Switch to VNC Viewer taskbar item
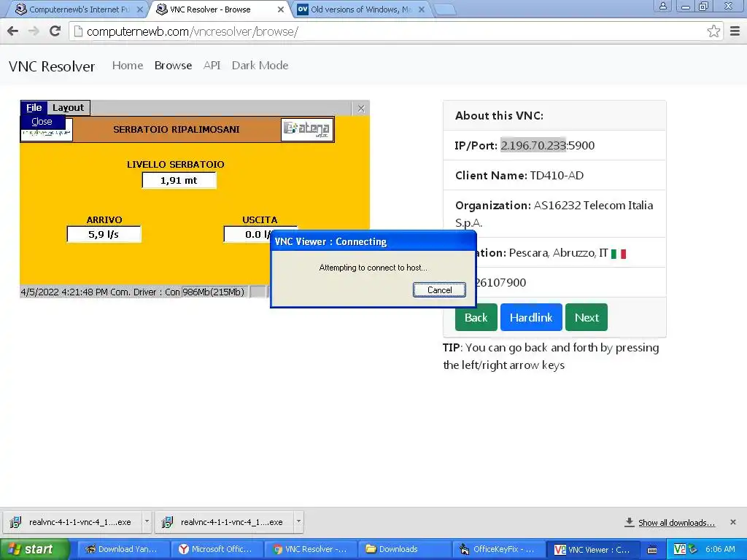The image size is (747, 560). tap(592, 549)
